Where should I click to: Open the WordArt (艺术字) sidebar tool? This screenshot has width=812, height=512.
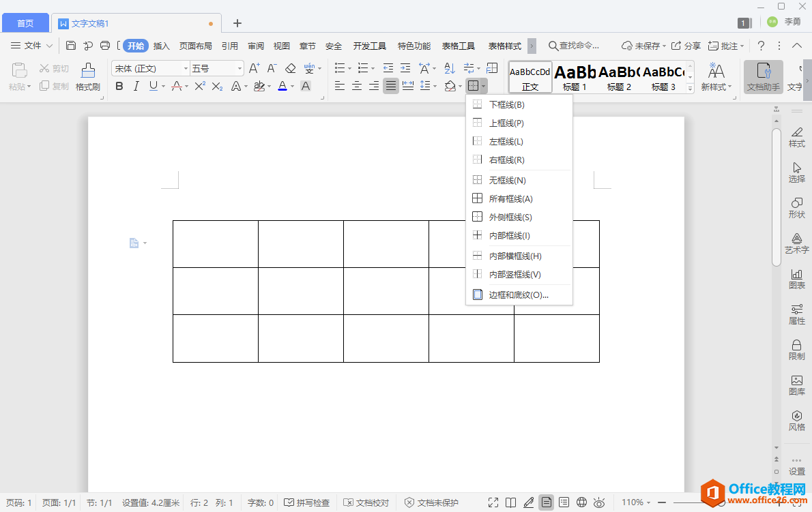pos(796,243)
